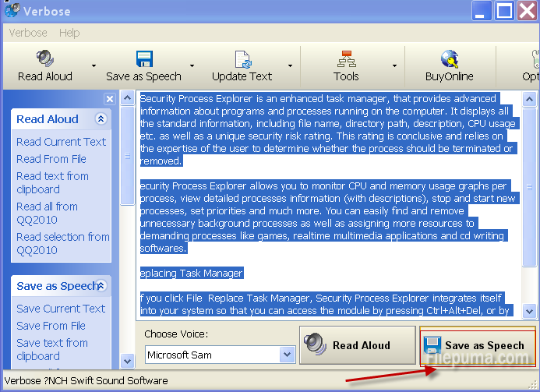Open the Choose Voice dropdown

coord(285,355)
